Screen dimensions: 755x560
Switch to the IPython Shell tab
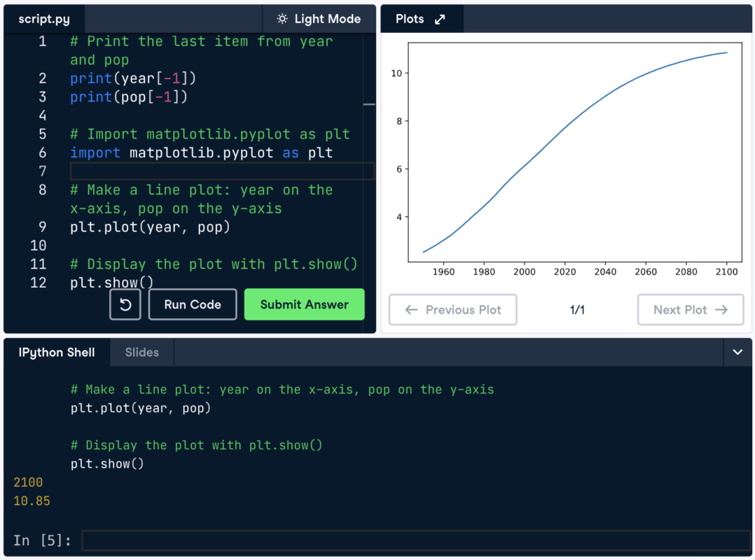[x=57, y=352]
